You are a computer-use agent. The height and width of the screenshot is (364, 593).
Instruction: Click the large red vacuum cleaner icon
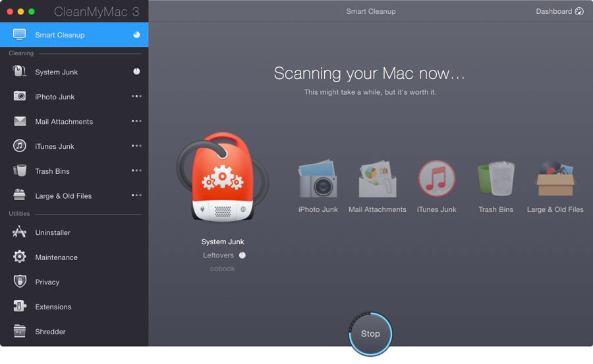tap(223, 177)
